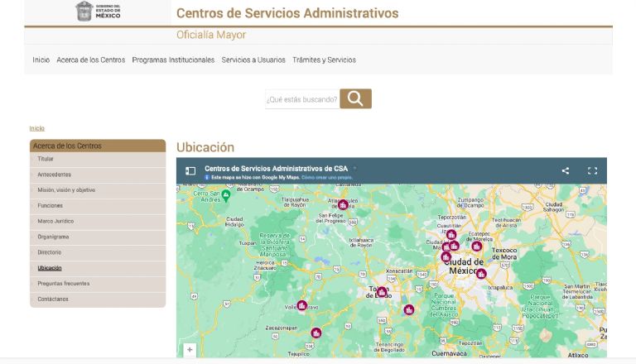This screenshot has height=364, width=636.
Task: Select Titular in the sidebar
Action: pos(98,159)
